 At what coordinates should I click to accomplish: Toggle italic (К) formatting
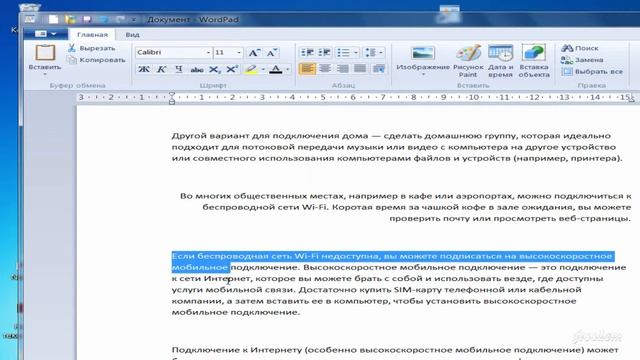click(x=161, y=69)
